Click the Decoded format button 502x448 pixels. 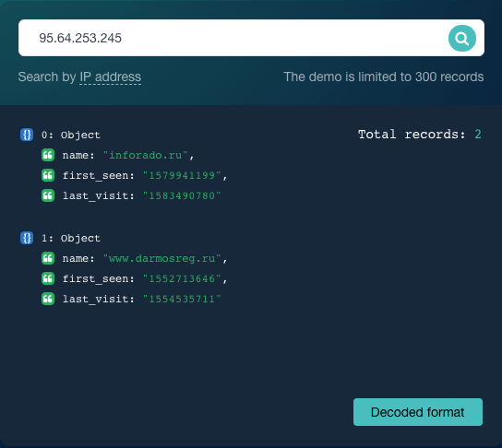[418, 412]
